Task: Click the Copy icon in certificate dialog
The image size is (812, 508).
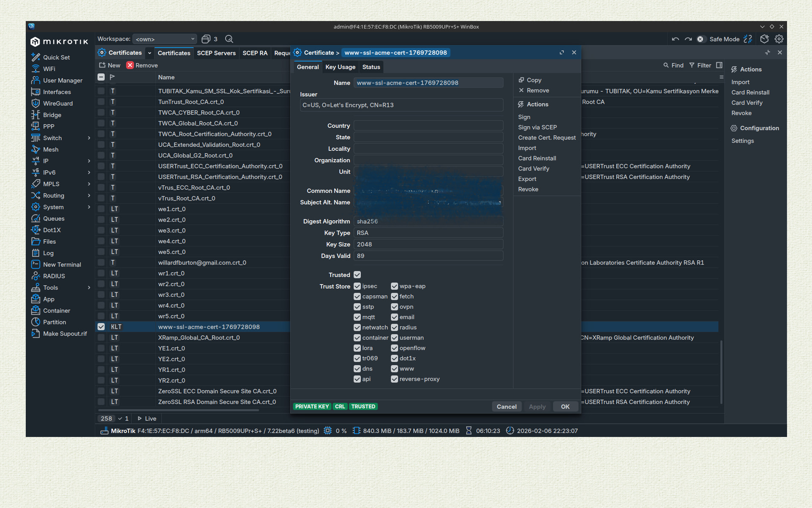Action: tap(521, 80)
